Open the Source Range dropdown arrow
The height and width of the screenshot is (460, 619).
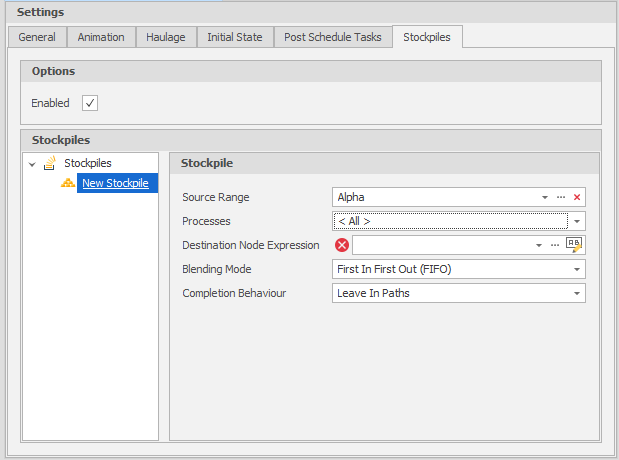click(x=545, y=197)
